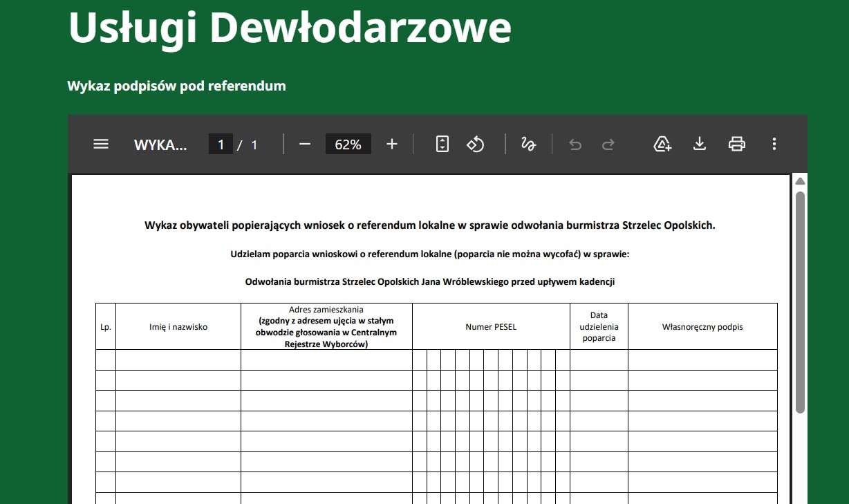Click the Usługi Dewłodarzowe heading
Image resolution: width=849 pixels, height=504 pixels.
tap(290, 28)
